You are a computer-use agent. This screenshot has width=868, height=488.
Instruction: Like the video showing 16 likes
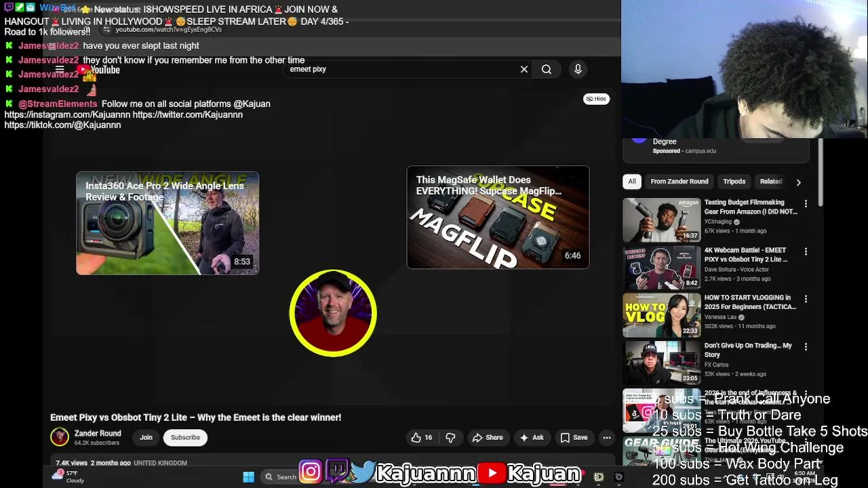coord(422,438)
